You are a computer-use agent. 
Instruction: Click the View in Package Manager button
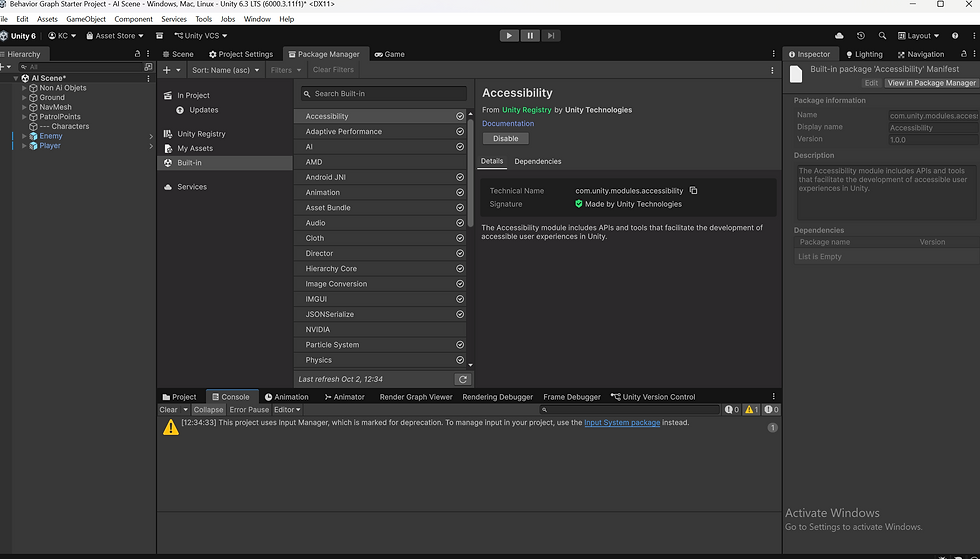[x=931, y=83]
